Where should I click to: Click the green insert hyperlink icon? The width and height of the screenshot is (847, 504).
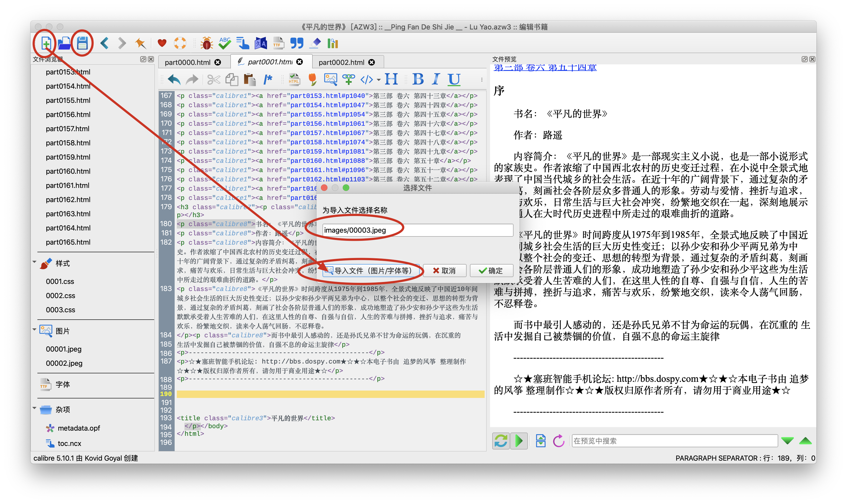tap(348, 80)
